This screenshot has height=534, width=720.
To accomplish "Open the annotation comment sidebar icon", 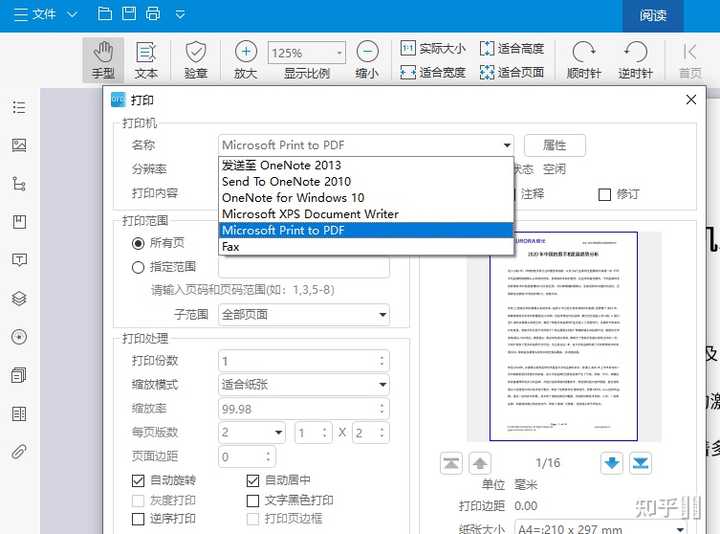I will tap(19, 260).
